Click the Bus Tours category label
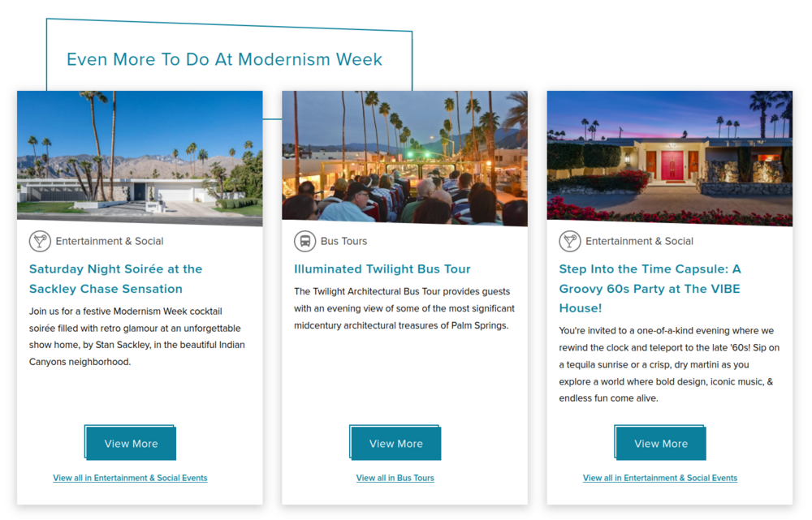812x520 pixels. click(x=343, y=241)
